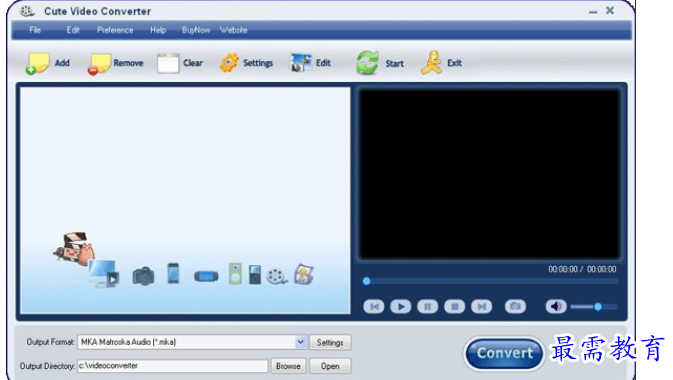Select the photo picture icon

[303, 274]
